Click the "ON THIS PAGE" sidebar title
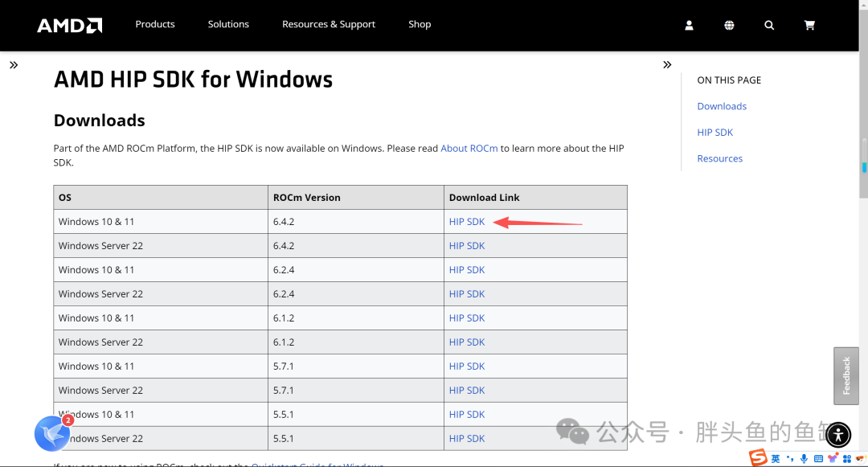Image resolution: width=868 pixels, height=467 pixels. click(729, 80)
